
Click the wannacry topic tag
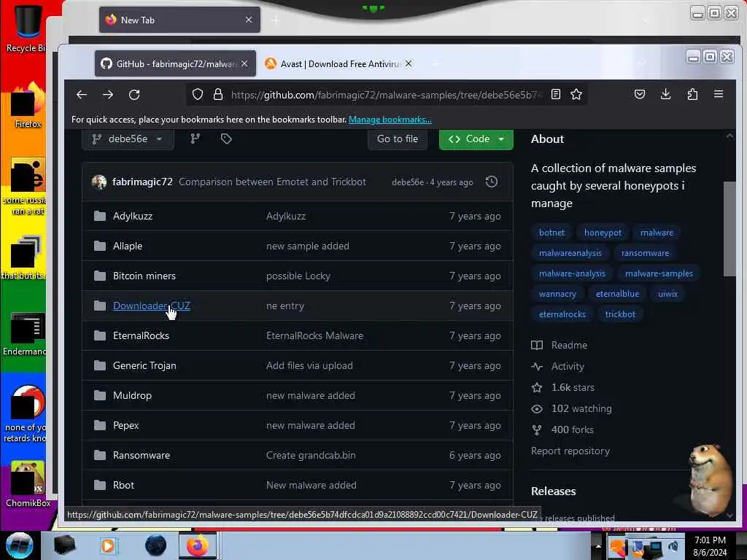(x=557, y=294)
